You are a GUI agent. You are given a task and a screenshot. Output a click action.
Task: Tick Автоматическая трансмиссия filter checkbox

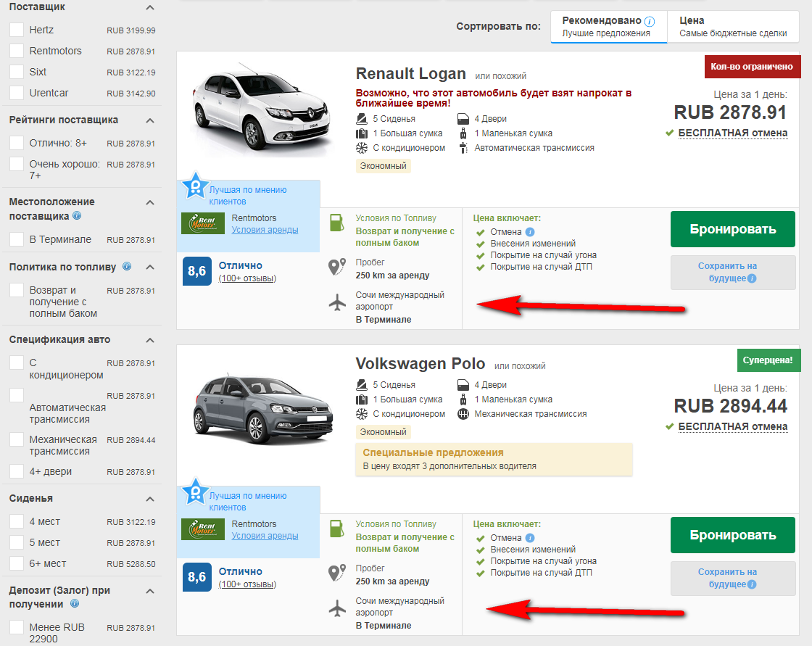click(17, 395)
